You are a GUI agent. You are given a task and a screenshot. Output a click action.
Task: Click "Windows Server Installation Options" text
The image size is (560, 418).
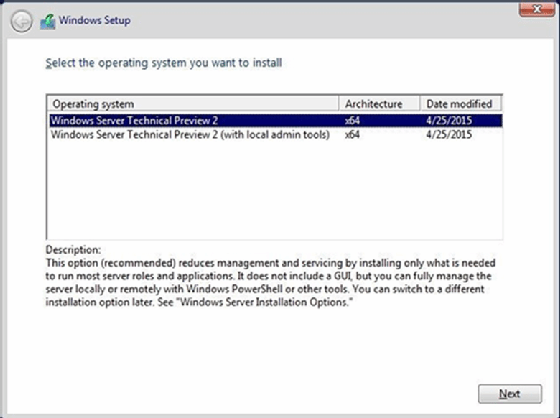coord(266,302)
